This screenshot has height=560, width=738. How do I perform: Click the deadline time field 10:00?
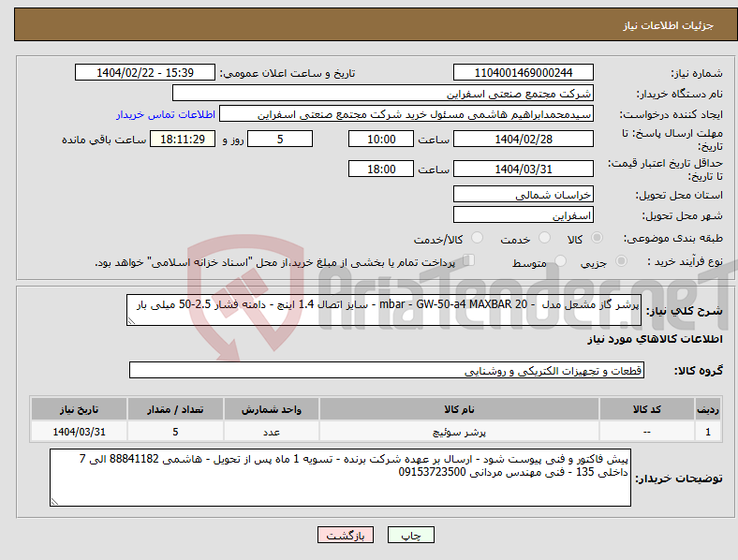[x=381, y=139]
